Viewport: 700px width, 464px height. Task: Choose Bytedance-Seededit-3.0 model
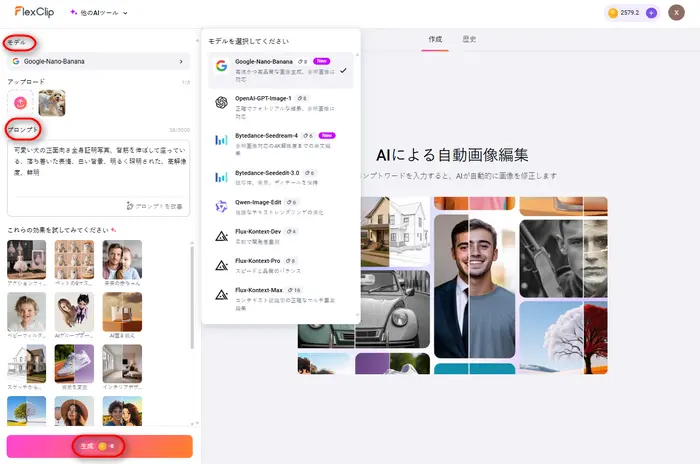[280, 177]
